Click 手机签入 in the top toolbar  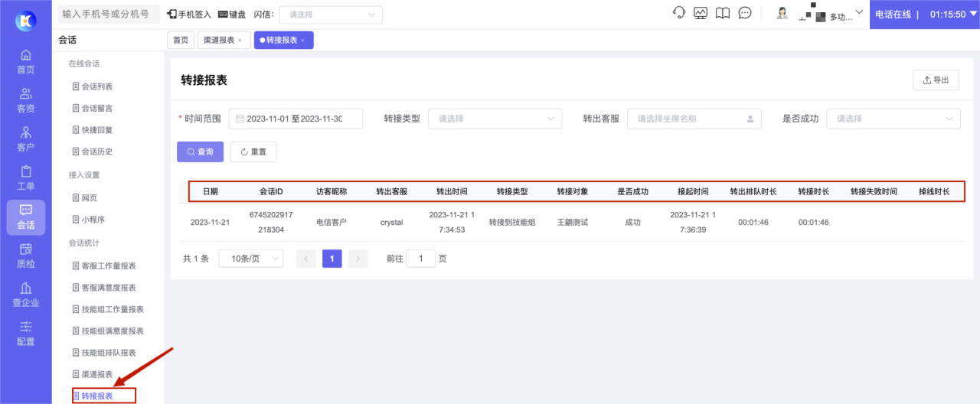189,15
